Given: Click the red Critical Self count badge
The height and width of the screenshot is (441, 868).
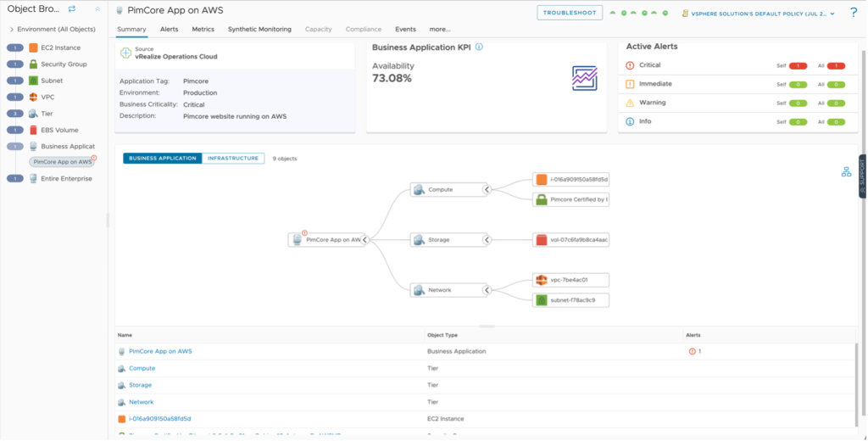Looking at the screenshot, I should (x=798, y=65).
